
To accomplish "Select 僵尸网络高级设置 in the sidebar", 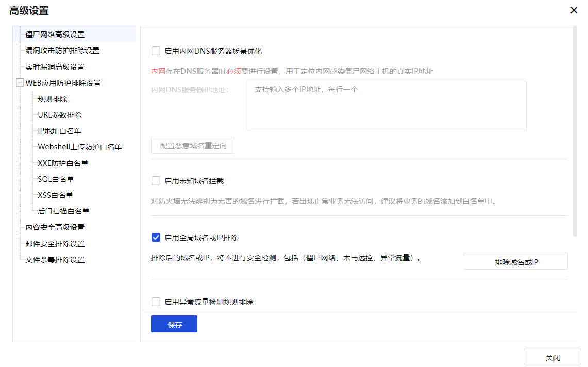I will point(55,35).
